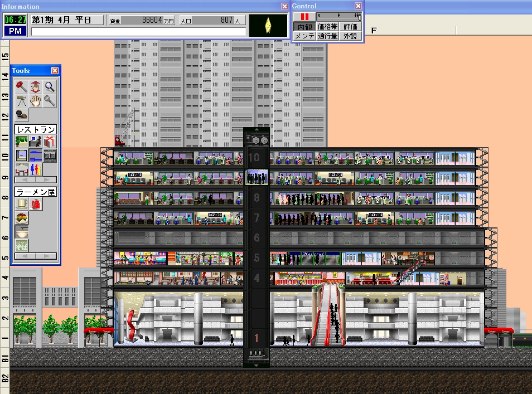Viewport: 532px width, 394px height.
Task: Click the 第1期 4月 平日 date field
Action: click(67, 20)
